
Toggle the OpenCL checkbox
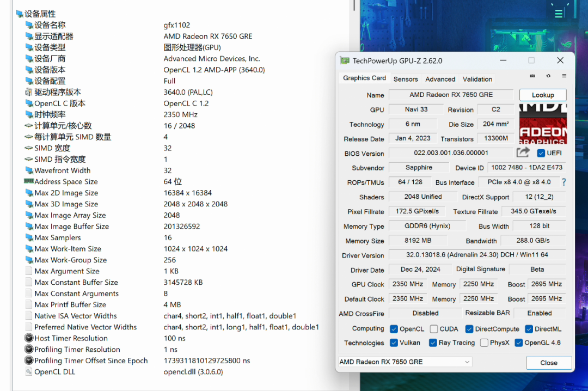(x=394, y=329)
